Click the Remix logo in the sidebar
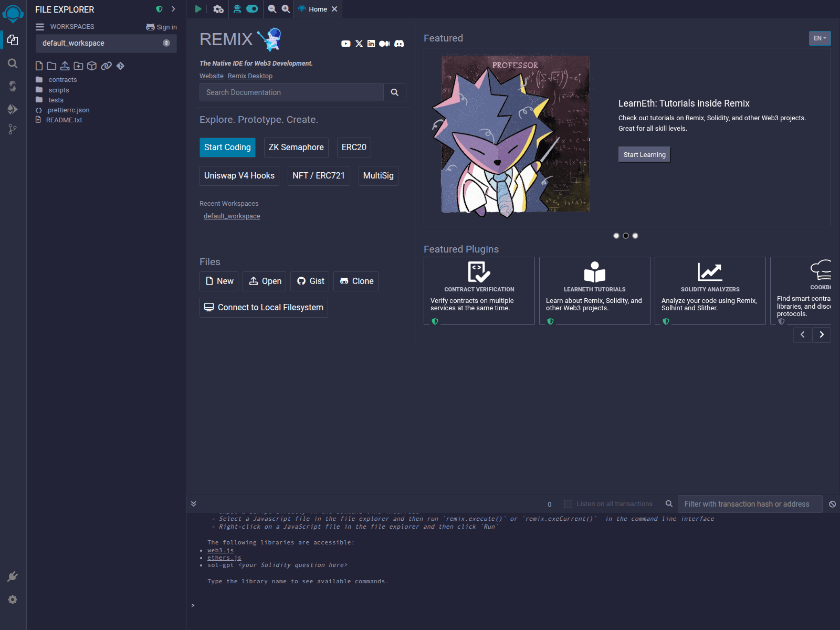The height and width of the screenshot is (630, 840). (x=13, y=14)
